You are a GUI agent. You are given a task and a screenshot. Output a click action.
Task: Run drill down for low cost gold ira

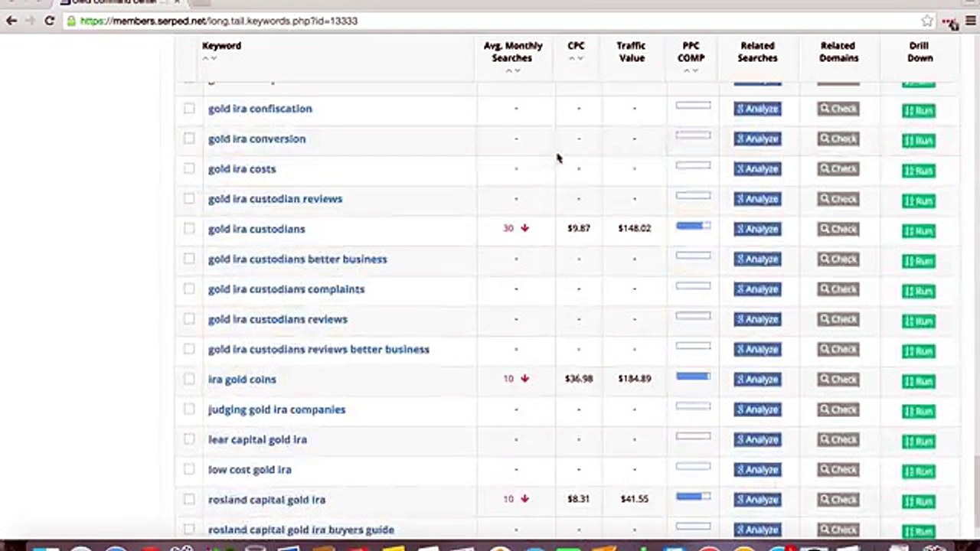[x=919, y=471]
